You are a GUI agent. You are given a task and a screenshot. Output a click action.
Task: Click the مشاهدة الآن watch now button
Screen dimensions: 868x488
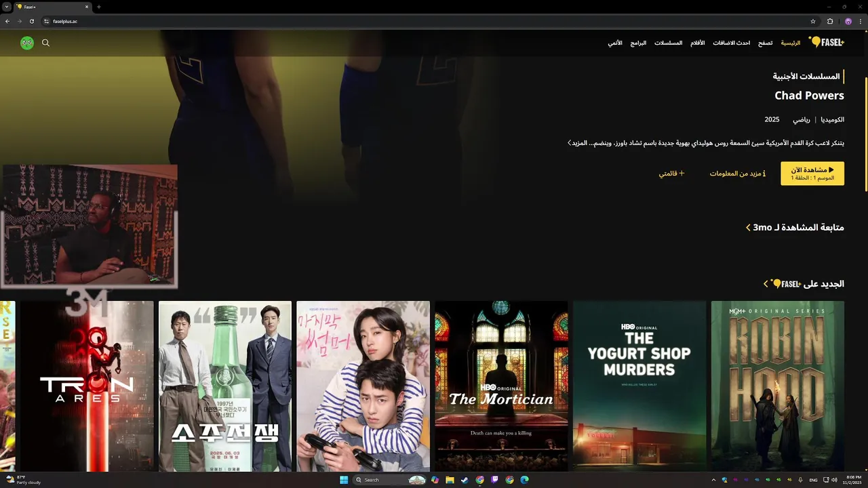812,174
